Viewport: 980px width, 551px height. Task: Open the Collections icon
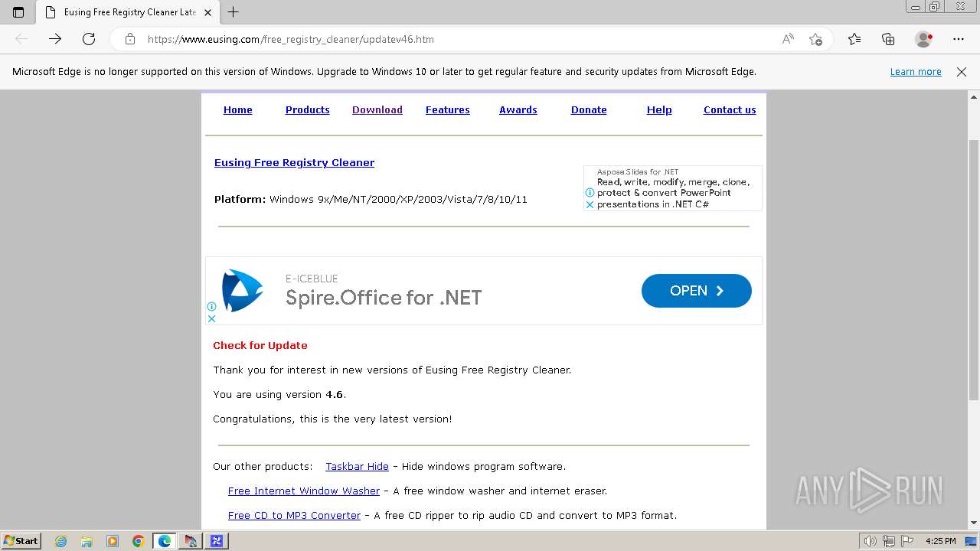(888, 39)
